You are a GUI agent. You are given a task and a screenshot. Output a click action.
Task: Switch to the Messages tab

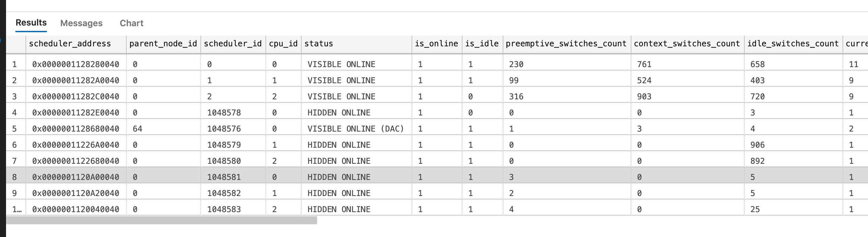coord(81,23)
